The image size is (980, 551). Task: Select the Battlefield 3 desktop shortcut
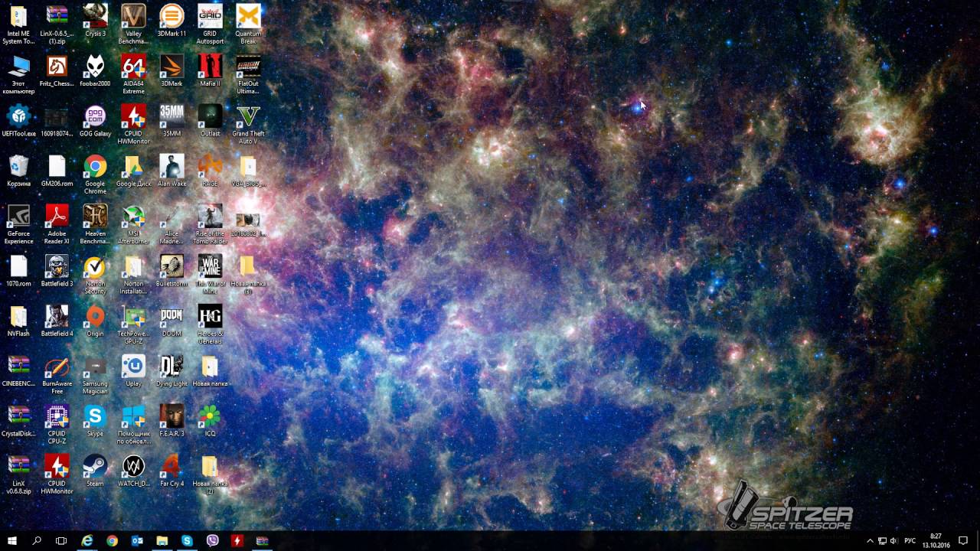point(57,271)
